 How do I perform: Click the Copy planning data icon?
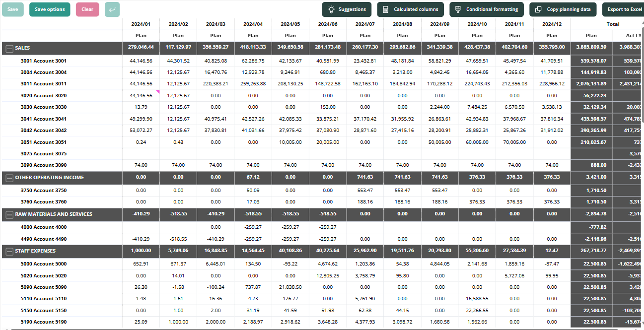538,9
